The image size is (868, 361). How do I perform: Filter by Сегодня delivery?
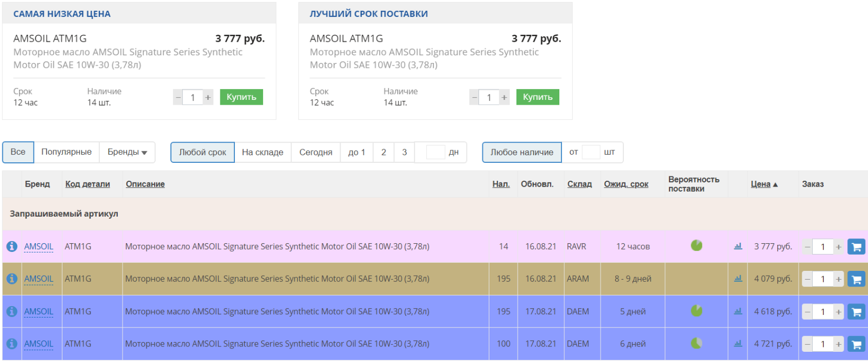tap(316, 153)
